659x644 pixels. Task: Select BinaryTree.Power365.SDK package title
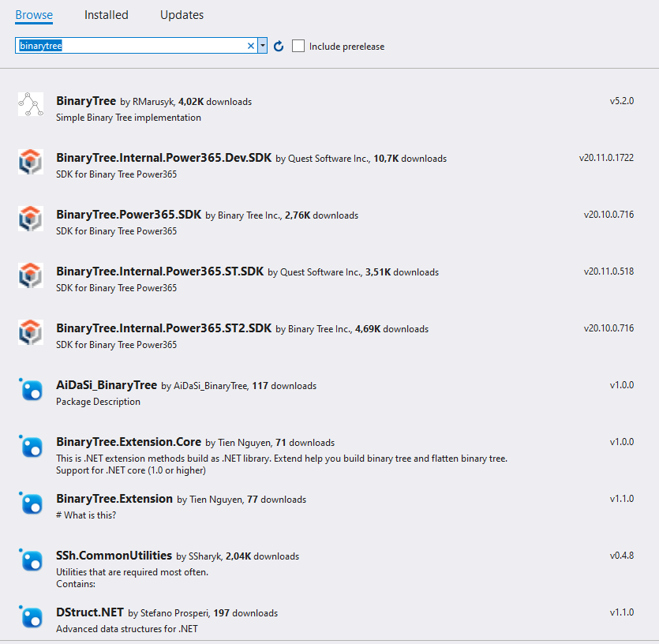point(129,215)
